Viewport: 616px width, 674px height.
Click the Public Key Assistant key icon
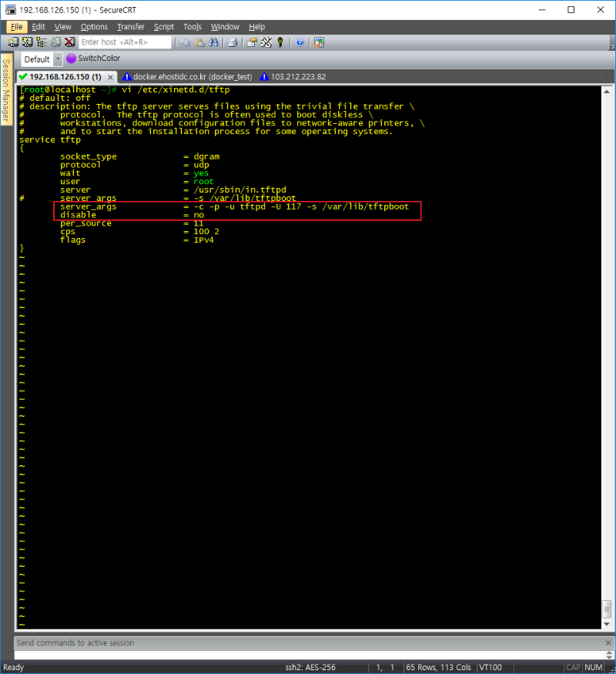pyautogui.click(x=280, y=42)
